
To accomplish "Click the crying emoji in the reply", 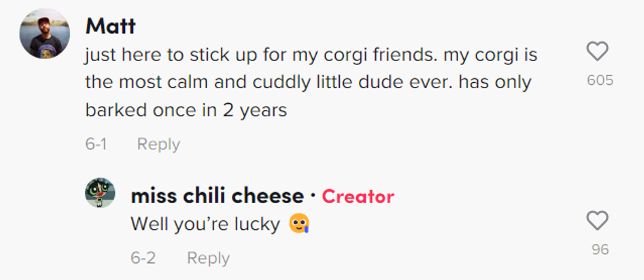I will pos(299,225).
